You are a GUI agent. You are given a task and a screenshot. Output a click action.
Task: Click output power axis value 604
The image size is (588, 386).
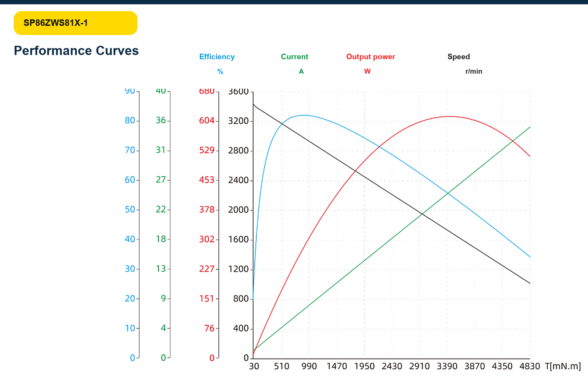click(x=207, y=120)
